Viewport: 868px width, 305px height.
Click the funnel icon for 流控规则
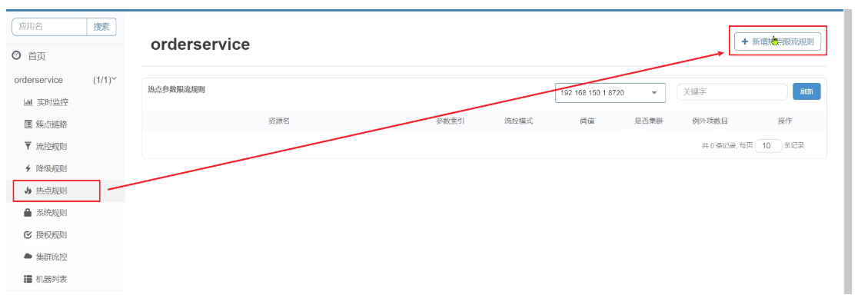28,147
